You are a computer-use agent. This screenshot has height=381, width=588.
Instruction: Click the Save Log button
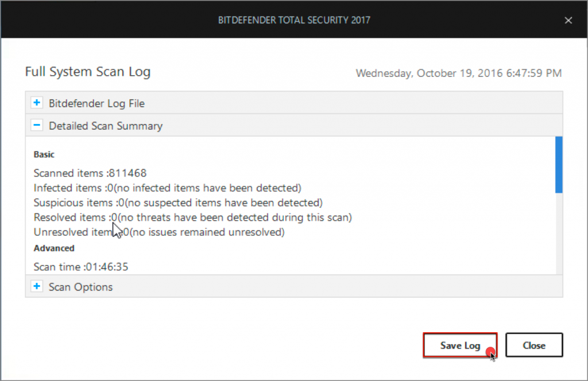coord(460,345)
